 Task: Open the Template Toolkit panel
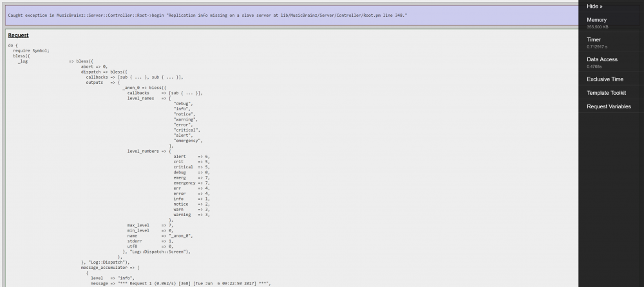[x=606, y=92]
